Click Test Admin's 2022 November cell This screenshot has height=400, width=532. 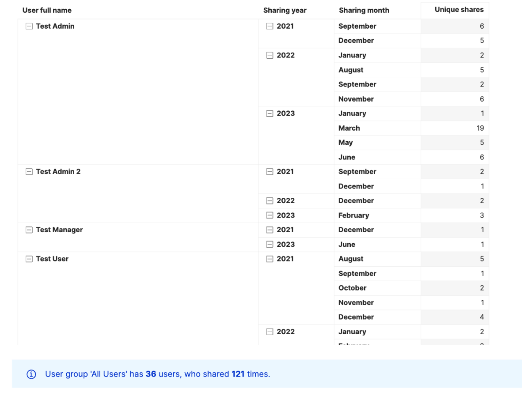click(377, 99)
